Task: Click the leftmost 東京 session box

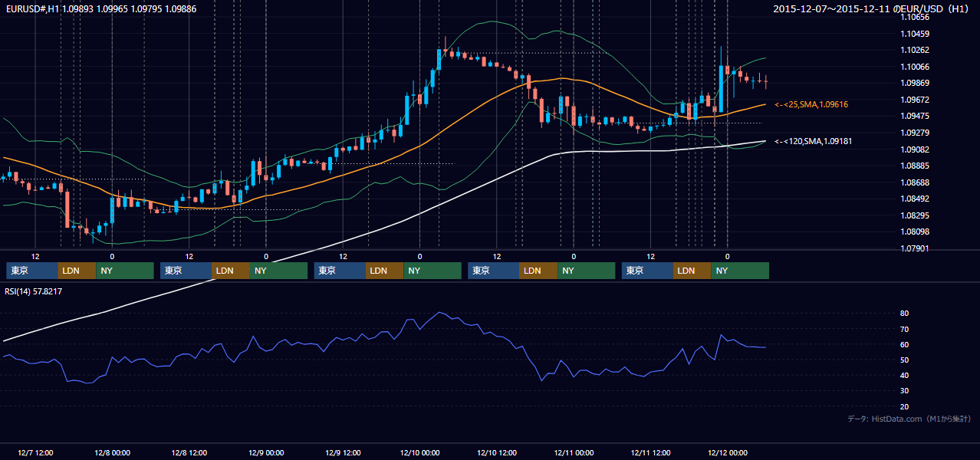Action: tap(32, 271)
